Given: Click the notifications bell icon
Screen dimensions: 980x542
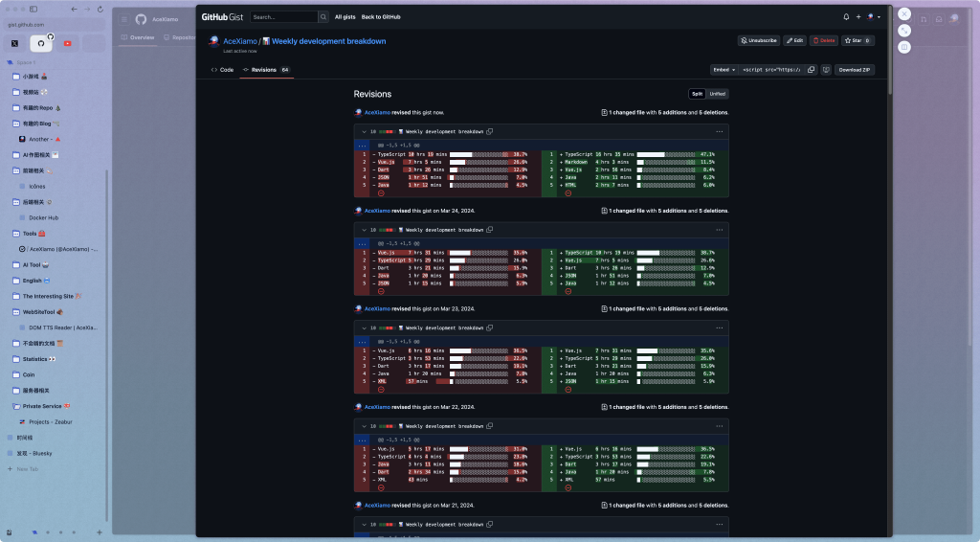Looking at the screenshot, I should coord(846,17).
